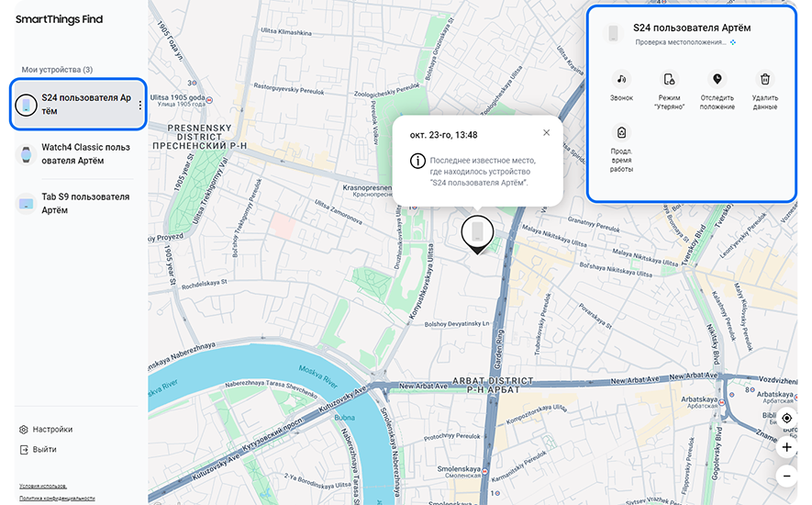Open Настройки settings
This screenshot has width=812, height=505.
[52, 429]
